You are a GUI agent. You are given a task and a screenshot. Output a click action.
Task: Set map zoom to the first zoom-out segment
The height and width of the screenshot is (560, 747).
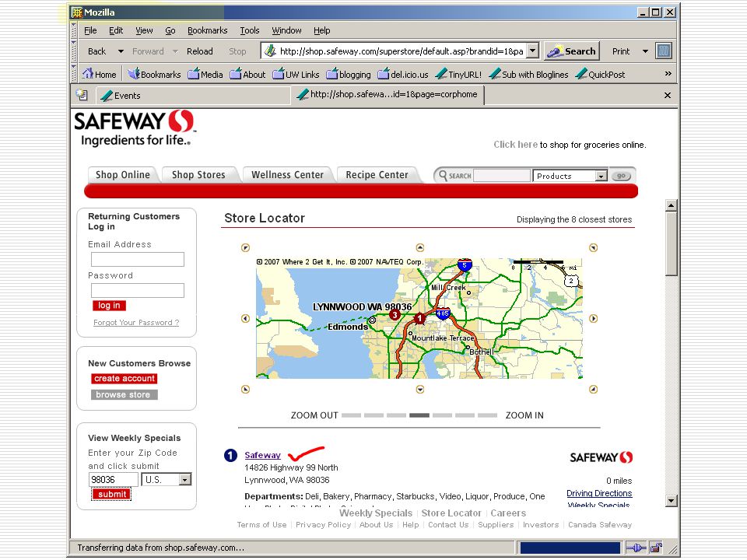[x=352, y=415]
